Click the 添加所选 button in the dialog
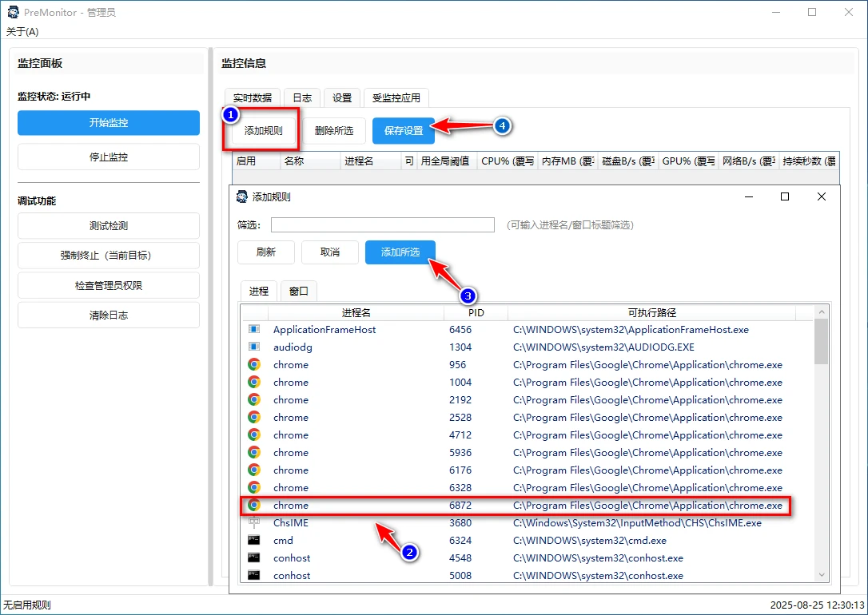868x615 pixels. tap(400, 252)
